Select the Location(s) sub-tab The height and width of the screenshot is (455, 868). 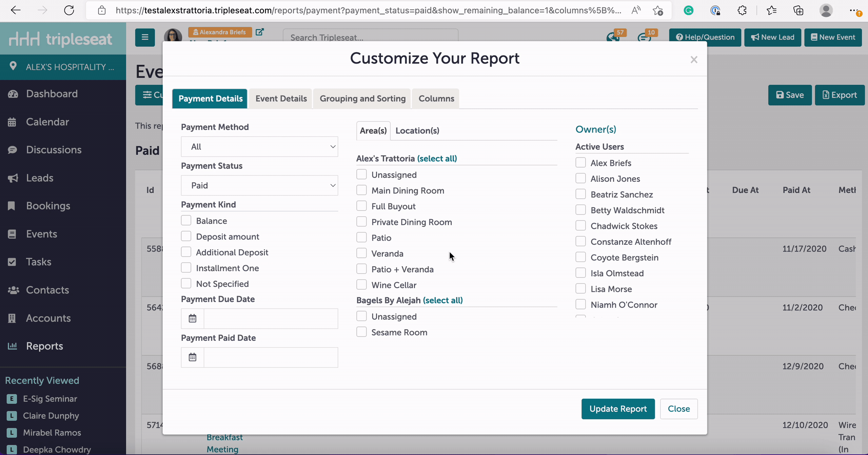tap(417, 131)
